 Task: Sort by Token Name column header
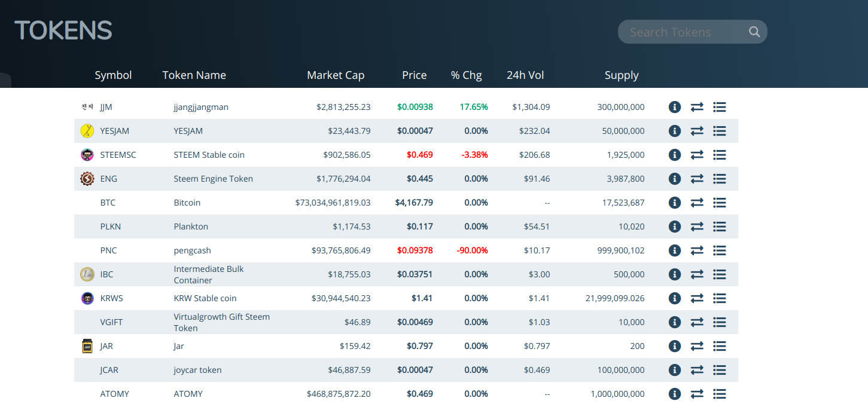point(194,75)
